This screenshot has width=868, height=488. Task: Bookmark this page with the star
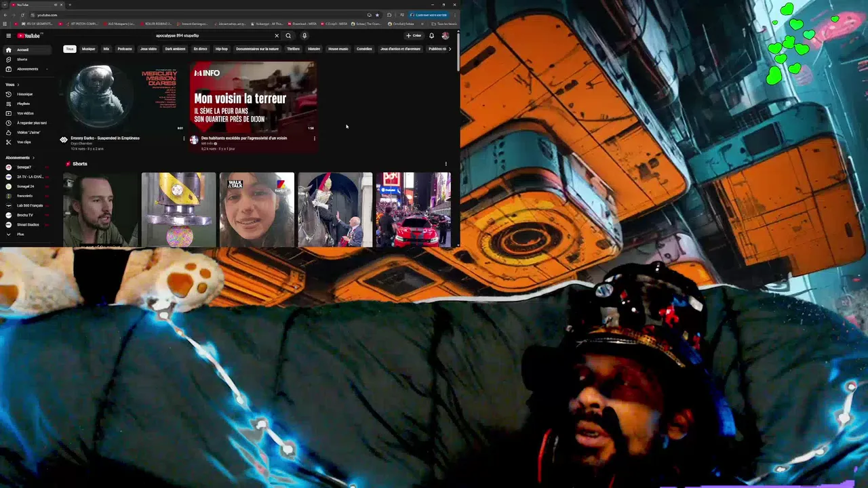(378, 15)
